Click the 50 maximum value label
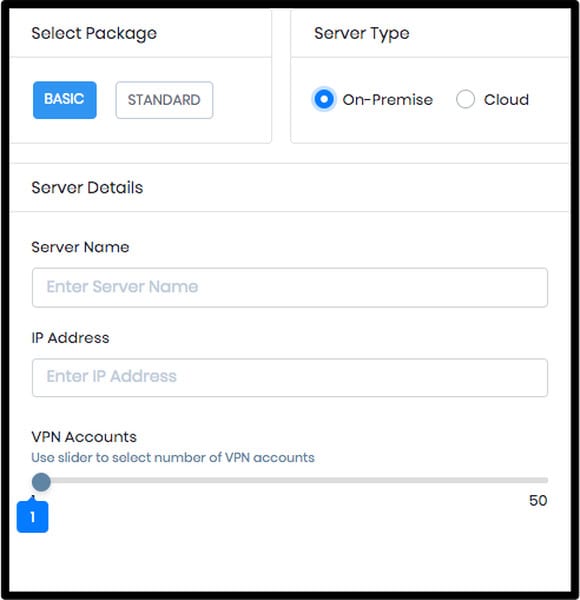Image resolution: width=580 pixels, height=600 pixels. click(x=538, y=501)
